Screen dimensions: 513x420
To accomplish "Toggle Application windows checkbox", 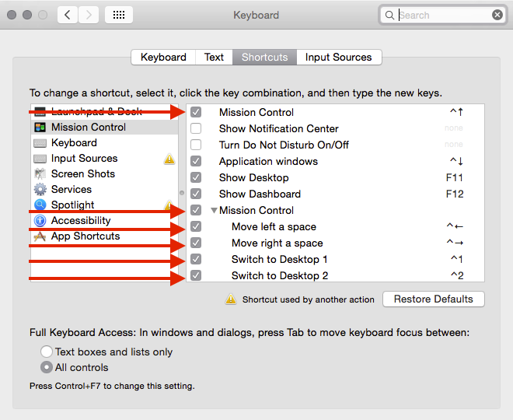I will 196,161.
